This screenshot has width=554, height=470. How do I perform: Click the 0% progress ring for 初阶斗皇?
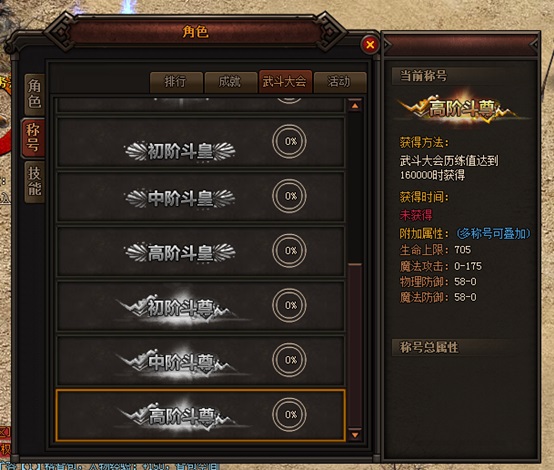point(289,141)
